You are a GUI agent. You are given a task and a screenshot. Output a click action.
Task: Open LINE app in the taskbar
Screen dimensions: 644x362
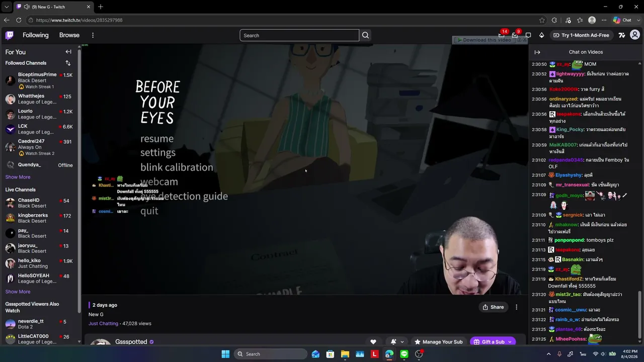pos(404,354)
